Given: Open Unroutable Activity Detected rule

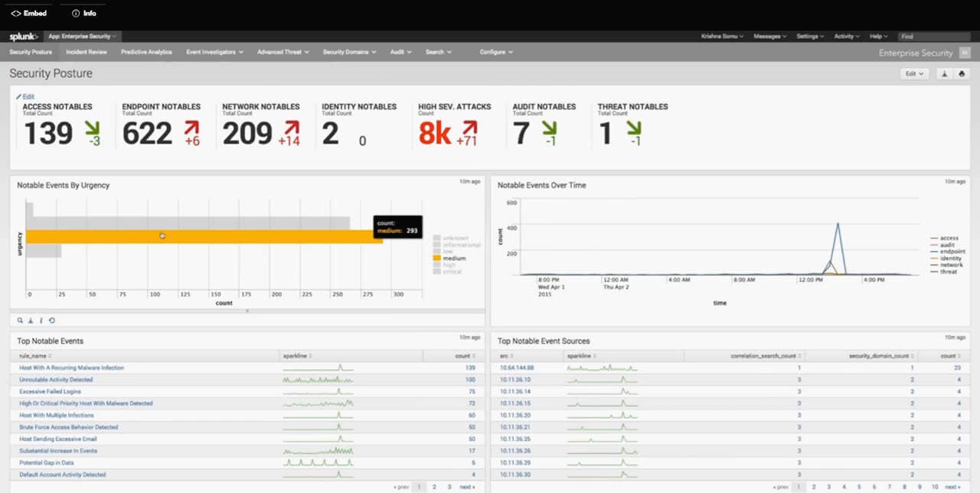Looking at the screenshot, I should [56, 380].
